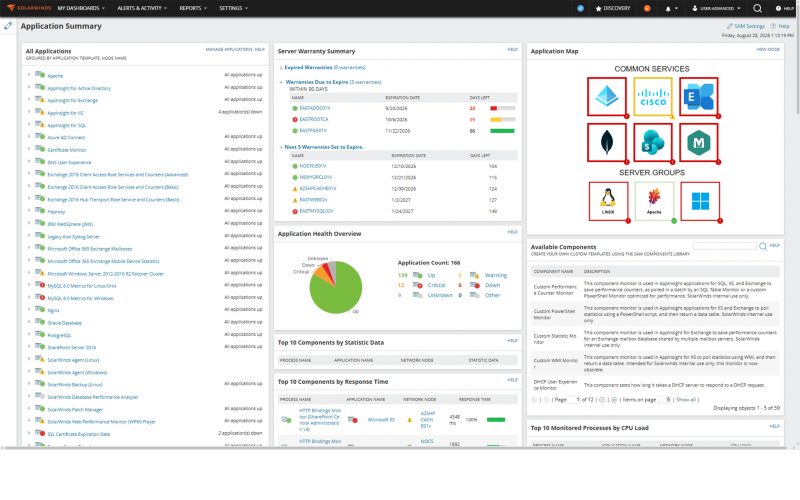Open Discovery from the top bar
Viewport: 800px width, 500px height.
click(613, 8)
